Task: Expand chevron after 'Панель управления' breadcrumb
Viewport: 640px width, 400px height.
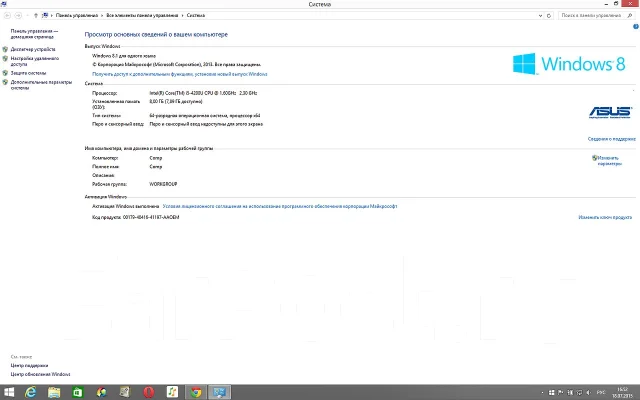Action: tap(102, 16)
